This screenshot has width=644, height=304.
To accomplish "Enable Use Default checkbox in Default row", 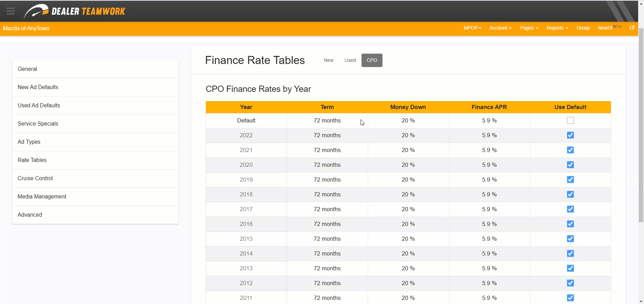I will click(x=570, y=120).
